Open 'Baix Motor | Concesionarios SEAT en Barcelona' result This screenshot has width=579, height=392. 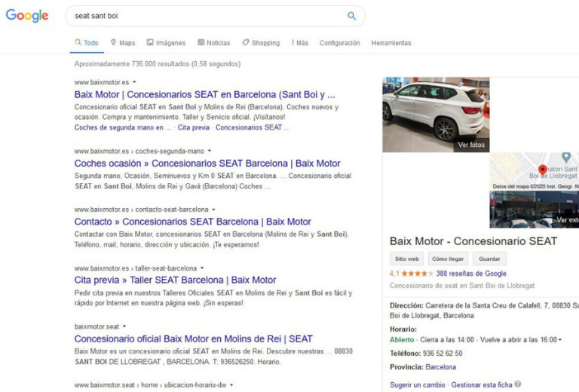(x=204, y=94)
